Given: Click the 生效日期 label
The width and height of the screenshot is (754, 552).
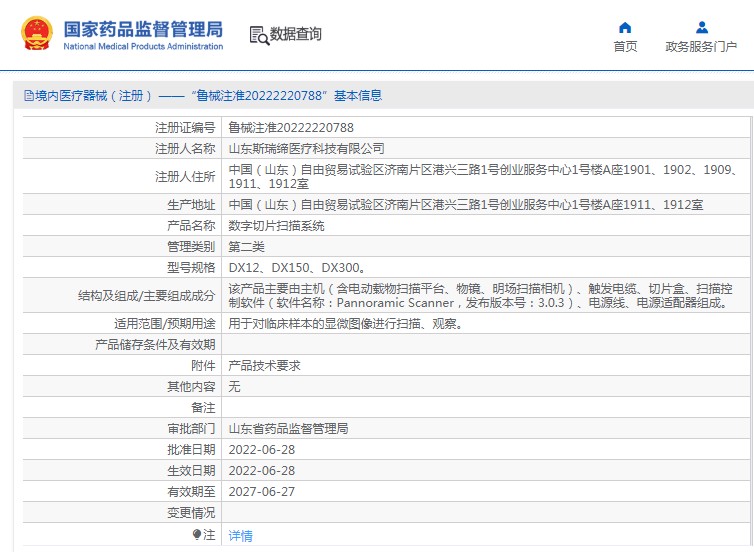Looking at the screenshot, I should coord(191,471).
